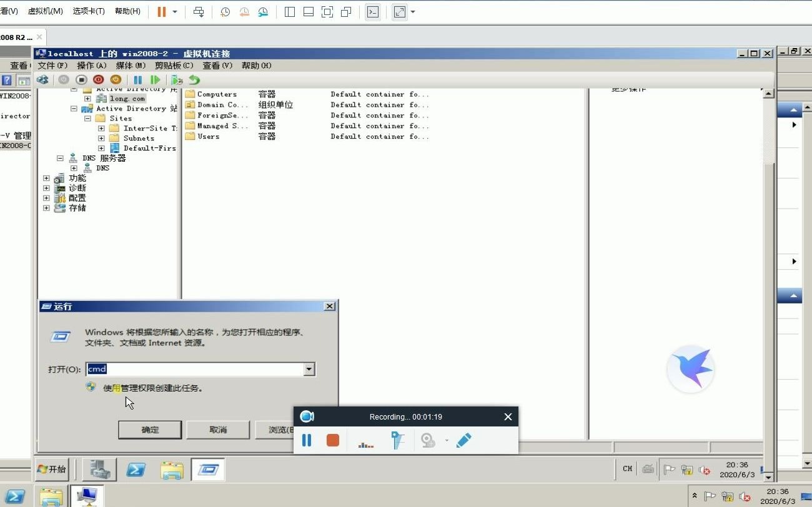Open 操作(A) menu in VM connection window

click(92, 66)
